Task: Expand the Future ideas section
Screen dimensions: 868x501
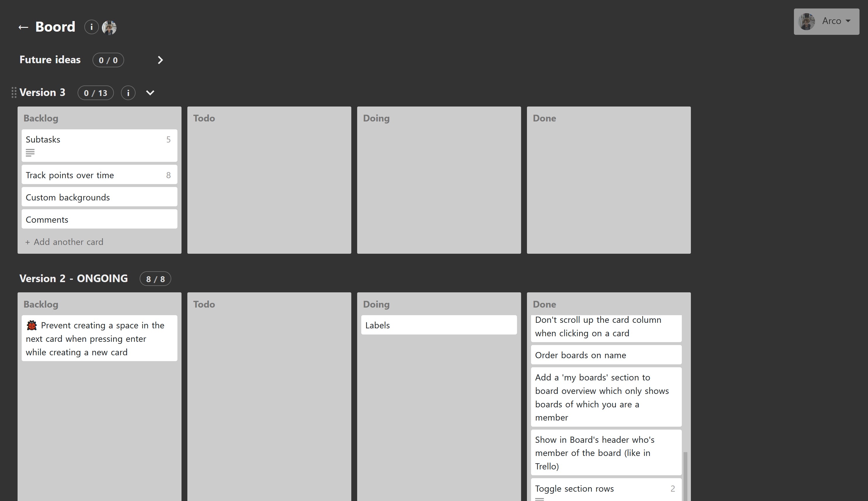Action: (160, 60)
